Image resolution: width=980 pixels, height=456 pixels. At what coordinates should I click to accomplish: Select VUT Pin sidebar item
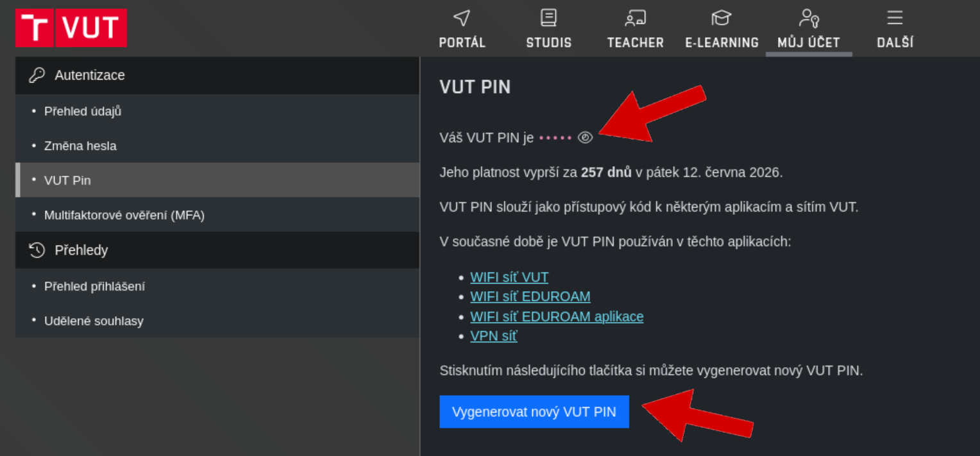(217, 180)
